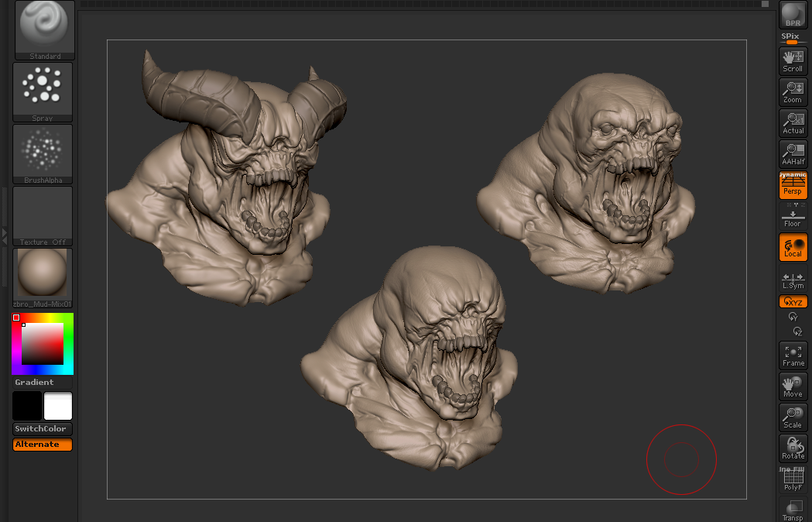Activate the Rotate view tool

click(793, 448)
